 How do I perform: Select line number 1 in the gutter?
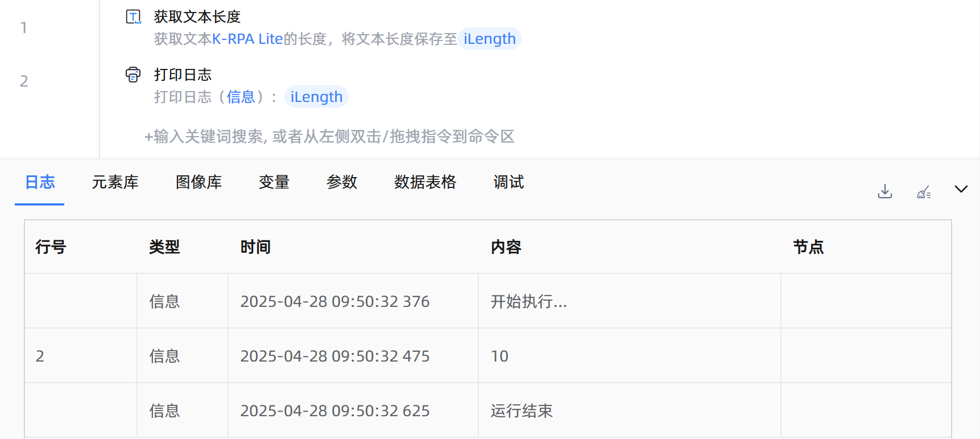click(24, 27)
